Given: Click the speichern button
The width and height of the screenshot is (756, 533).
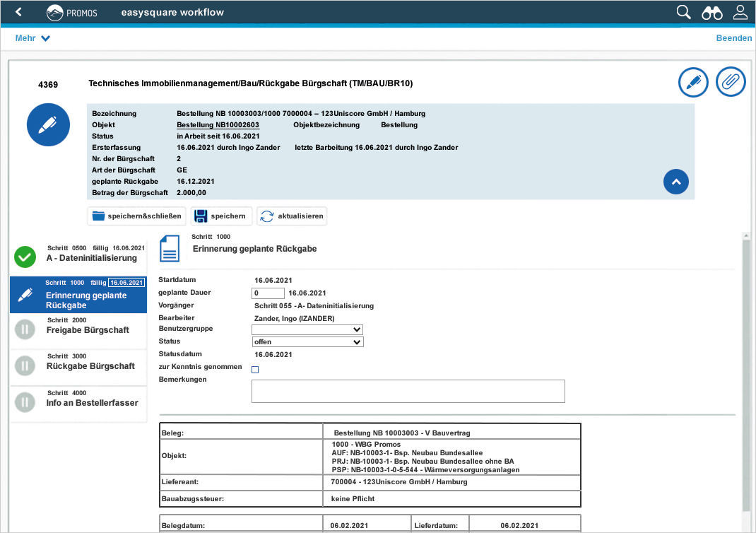Looking at the screenshot, I should [223, 216].
